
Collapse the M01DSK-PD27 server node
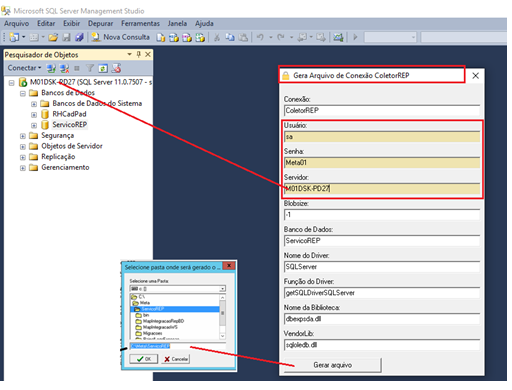coord(12,82)
